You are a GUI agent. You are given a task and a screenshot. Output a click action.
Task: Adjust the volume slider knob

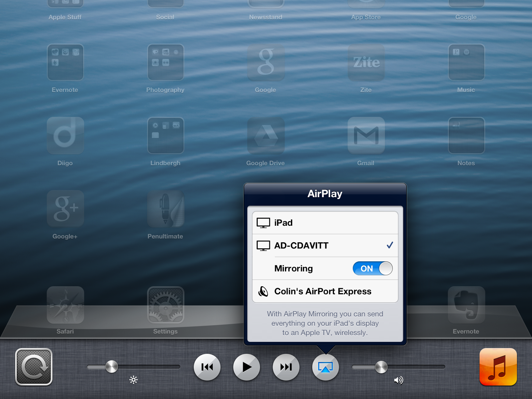[381, 367]
